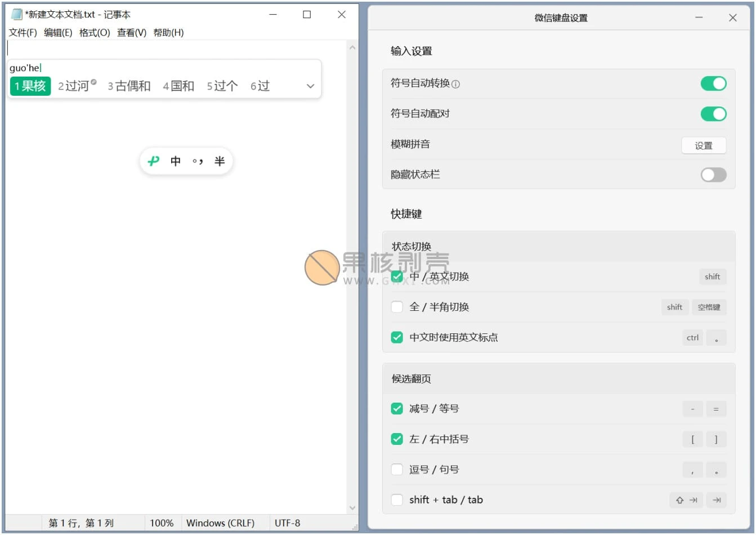Open 格式(O) menu in Notepad

coord(95,33)
